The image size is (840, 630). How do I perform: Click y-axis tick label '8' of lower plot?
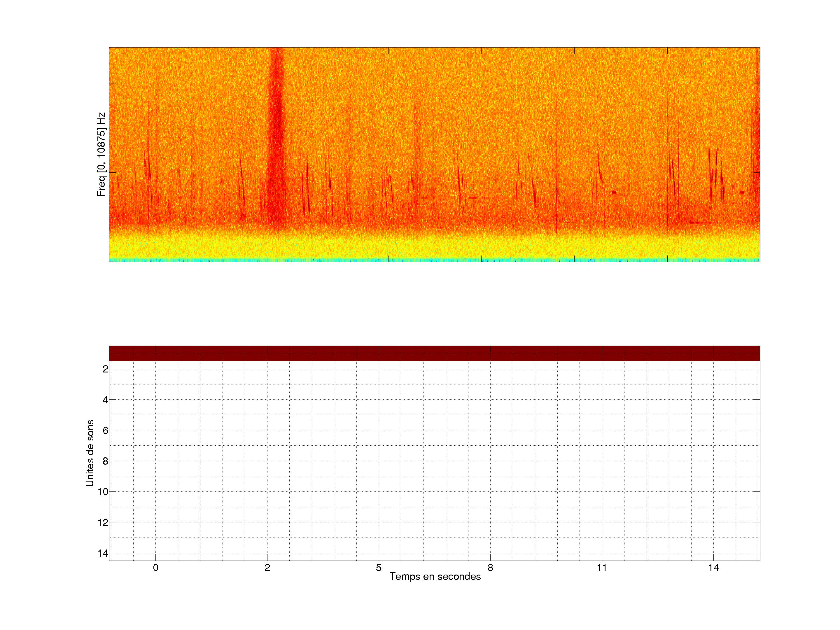105,461
